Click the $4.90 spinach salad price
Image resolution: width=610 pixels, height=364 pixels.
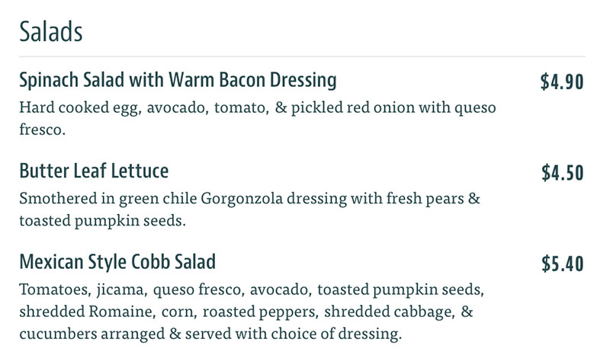562,81
